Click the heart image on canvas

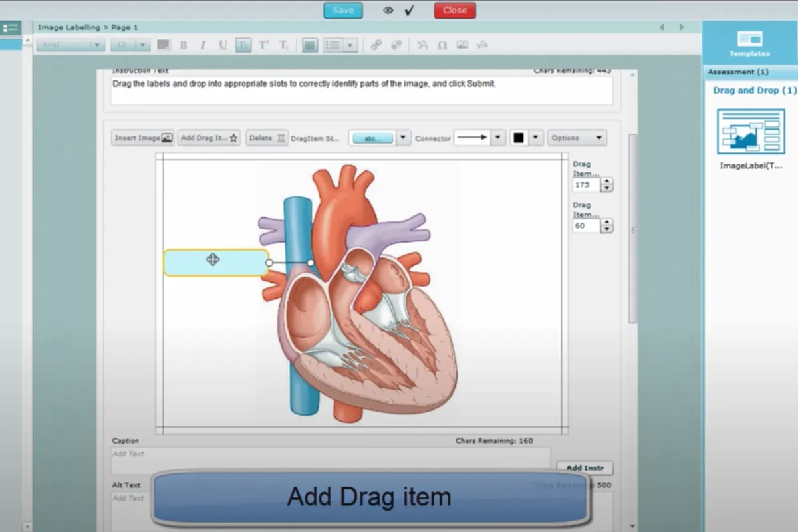[x=359, y=293]
